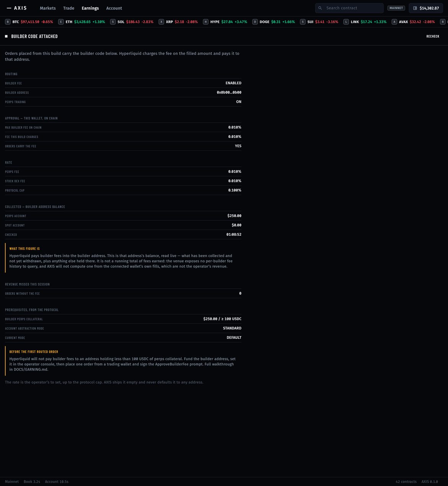Image resolution: width=448 pixels, height=486 pixels.
Task: Open the Trade tab
Action: (69, 8)
